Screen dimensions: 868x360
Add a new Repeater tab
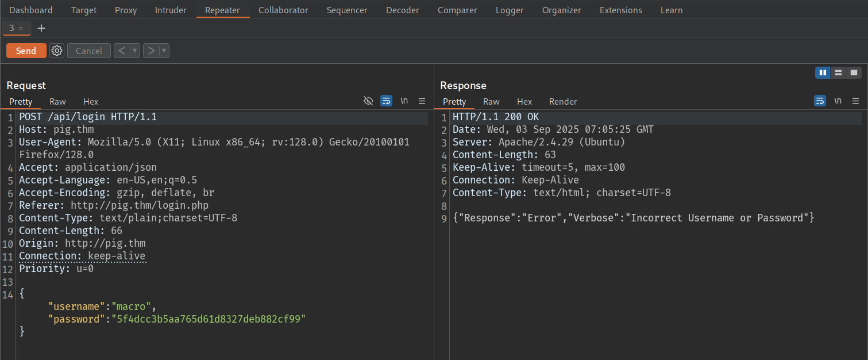click(41, 28)
